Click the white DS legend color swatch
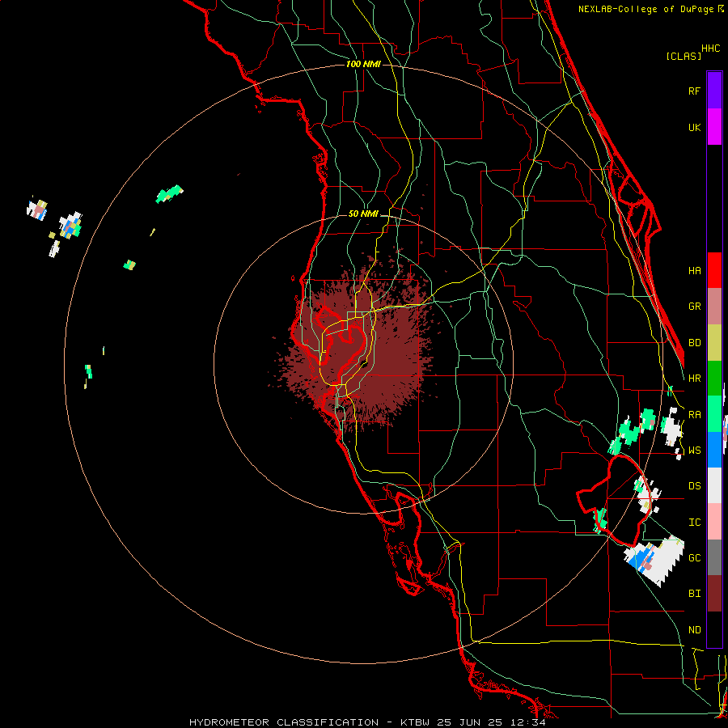 click(x=714, y=485)
